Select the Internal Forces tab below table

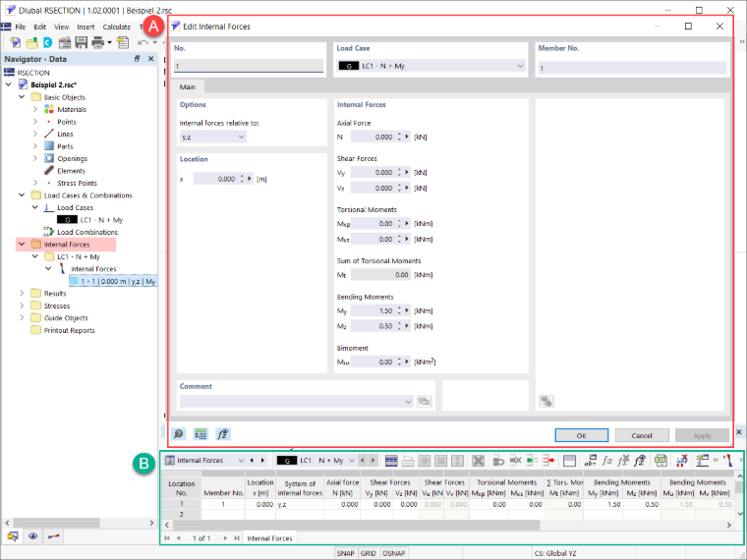coord(269,538)
